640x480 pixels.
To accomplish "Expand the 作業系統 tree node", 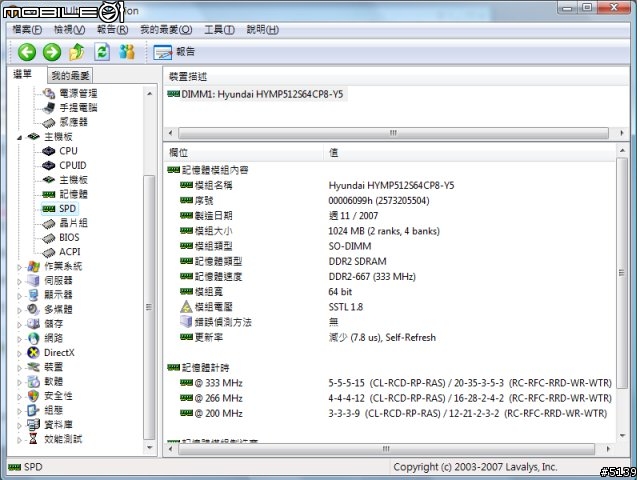I will (x=19, y=267).
